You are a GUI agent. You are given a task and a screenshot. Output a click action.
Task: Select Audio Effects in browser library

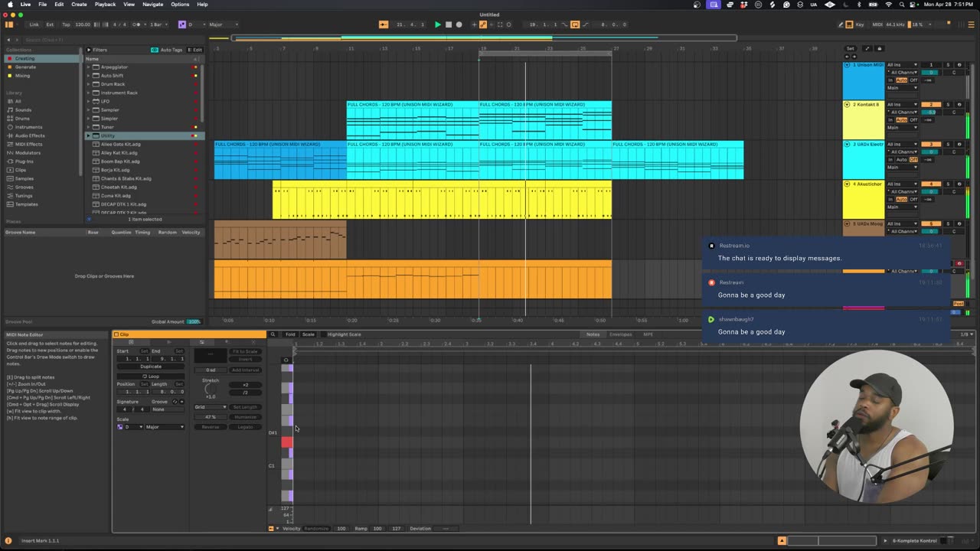coord(30,135)
